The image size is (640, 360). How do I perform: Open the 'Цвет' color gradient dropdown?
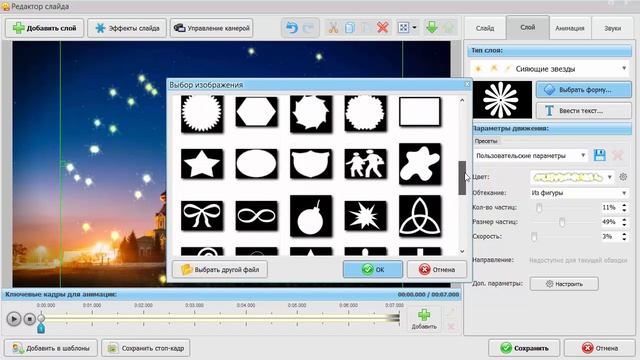tap(573, 177)
